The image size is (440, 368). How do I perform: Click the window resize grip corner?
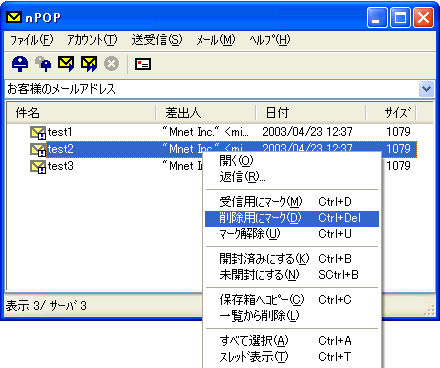[429, 310]
